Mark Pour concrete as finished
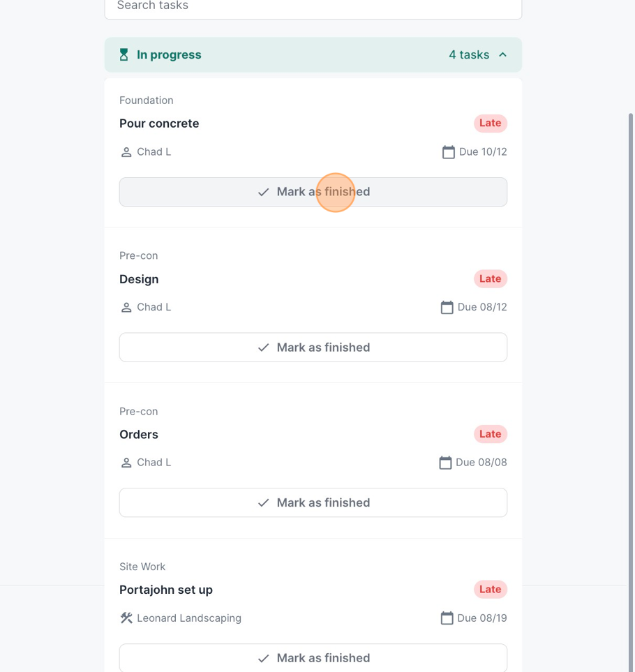 (313, 192)
